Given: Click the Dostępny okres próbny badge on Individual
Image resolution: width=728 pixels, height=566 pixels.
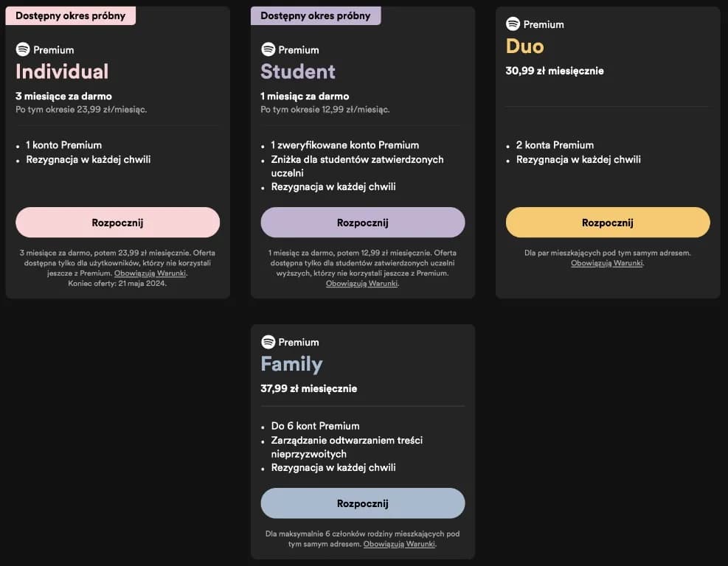Looking at the screenshot, I should 70,15.
